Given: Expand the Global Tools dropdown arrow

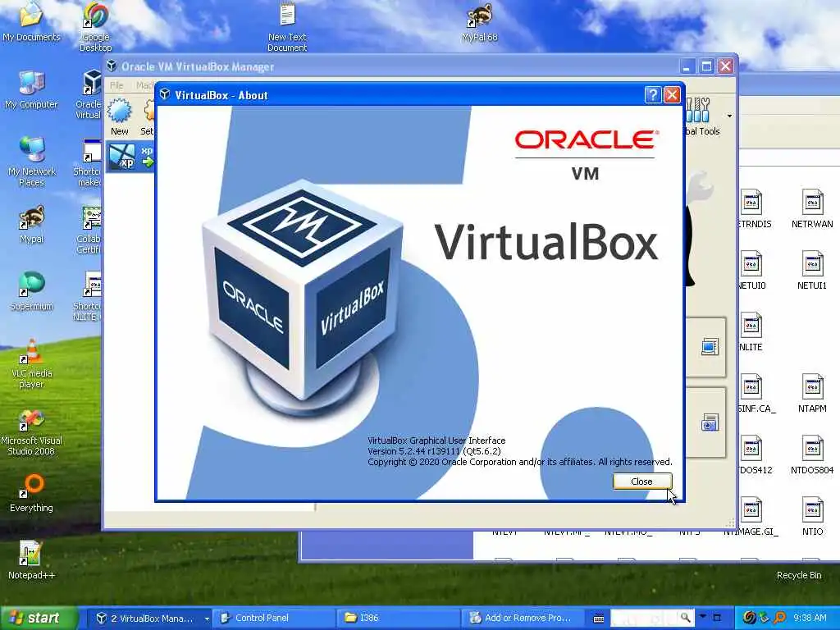Looking at the screenshot, I should point(729,116).
